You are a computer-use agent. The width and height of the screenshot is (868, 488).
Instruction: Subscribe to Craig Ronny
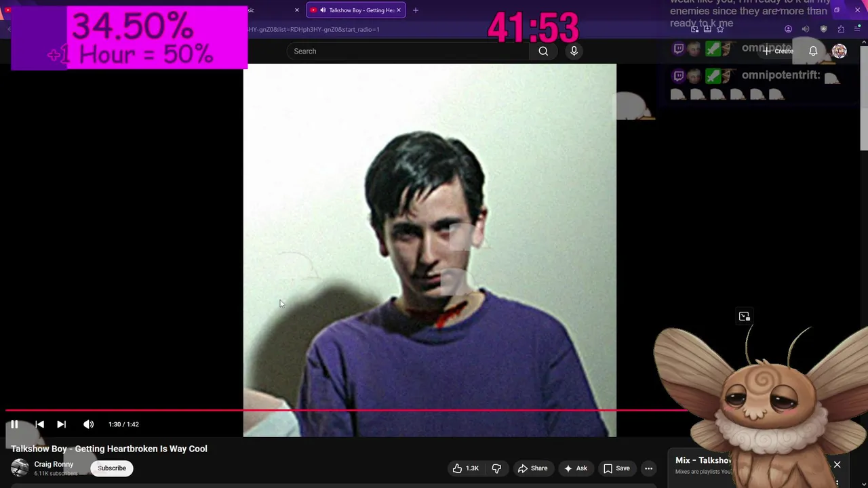coord(112,468)
